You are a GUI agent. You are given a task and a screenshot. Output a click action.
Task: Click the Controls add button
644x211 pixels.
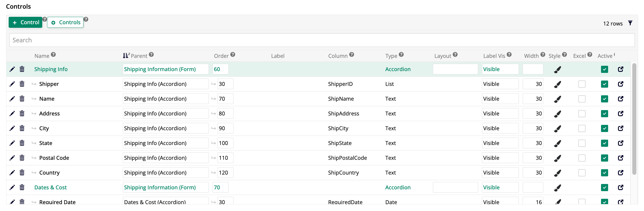click(65, 22)
